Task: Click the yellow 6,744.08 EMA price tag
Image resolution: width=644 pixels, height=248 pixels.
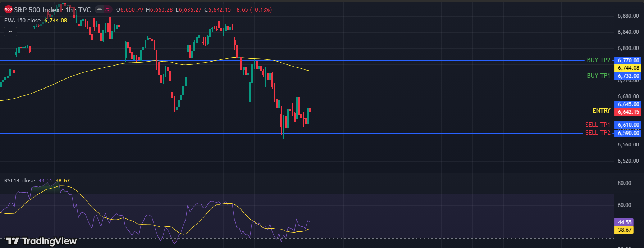Action: [628, 68]
